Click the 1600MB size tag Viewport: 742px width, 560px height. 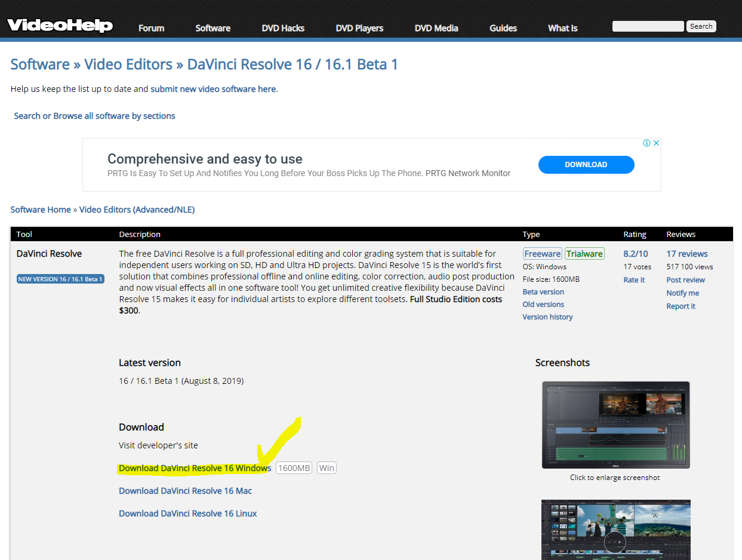point(294,468)
